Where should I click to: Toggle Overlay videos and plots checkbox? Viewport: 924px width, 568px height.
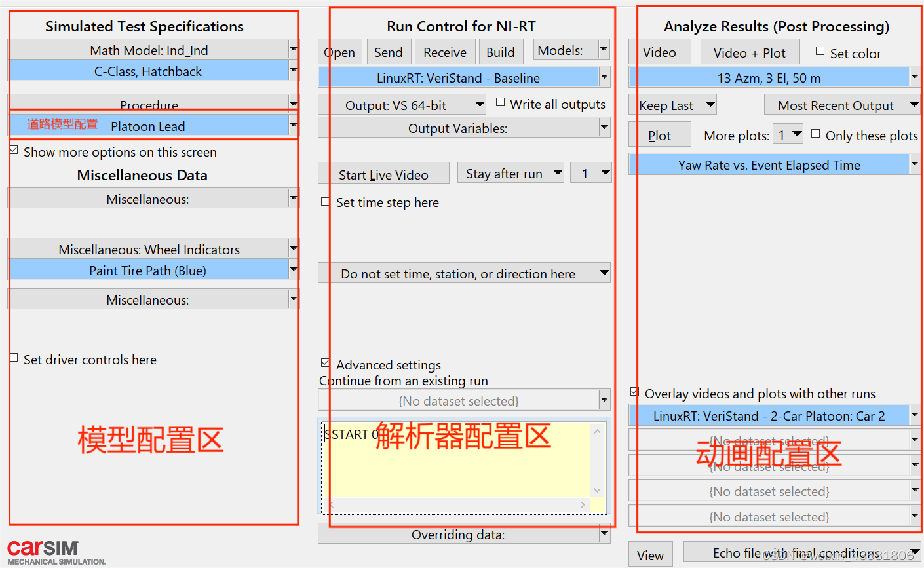click(x=634, y=392)
